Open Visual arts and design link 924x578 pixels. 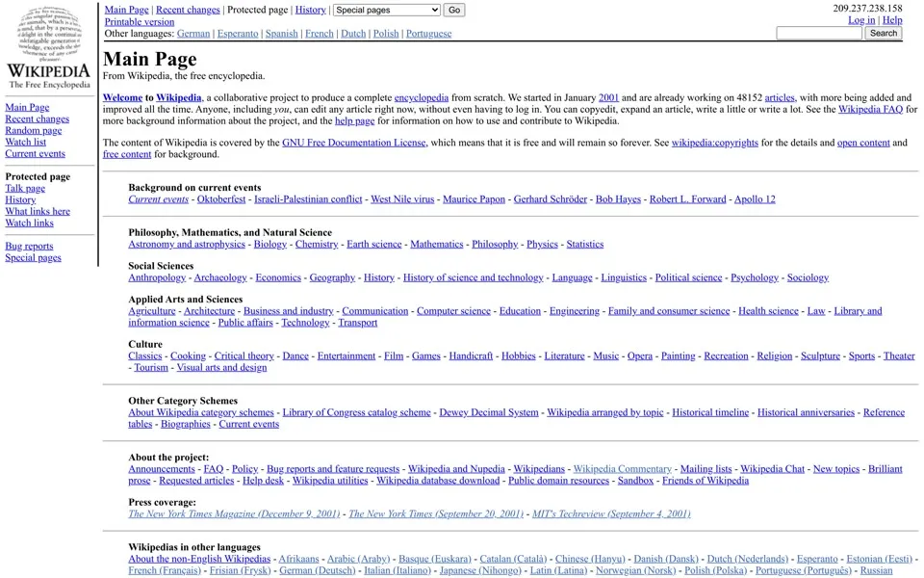coord(221,367)
